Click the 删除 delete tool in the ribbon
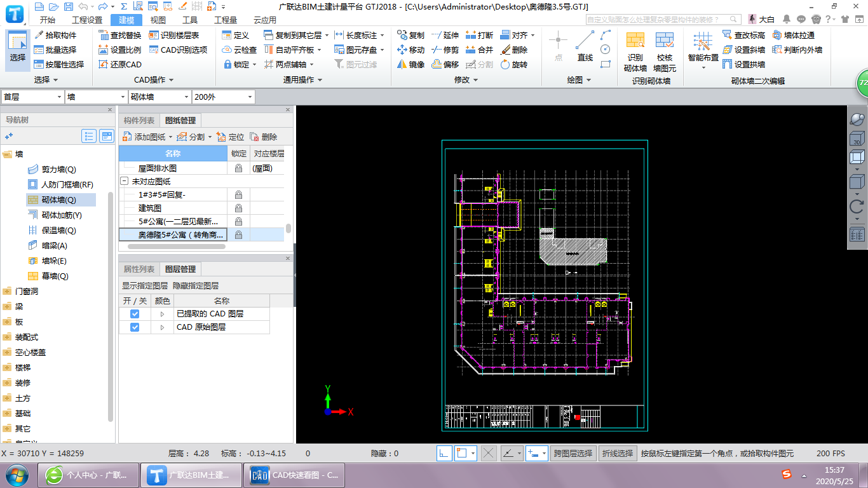868x488 pixels. [x=513, y=50]
